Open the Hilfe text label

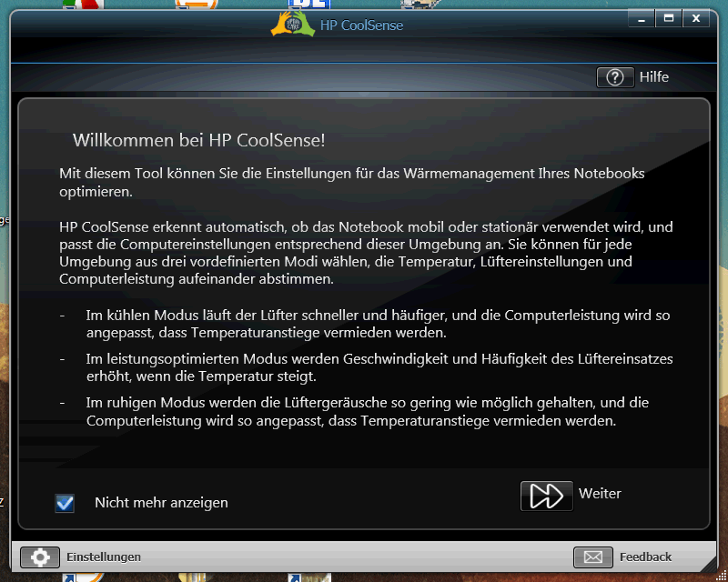tap(653, 77)
